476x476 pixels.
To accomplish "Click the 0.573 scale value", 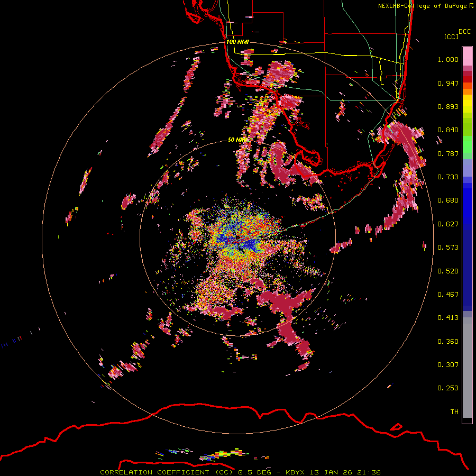I will [x=448, y=248].
